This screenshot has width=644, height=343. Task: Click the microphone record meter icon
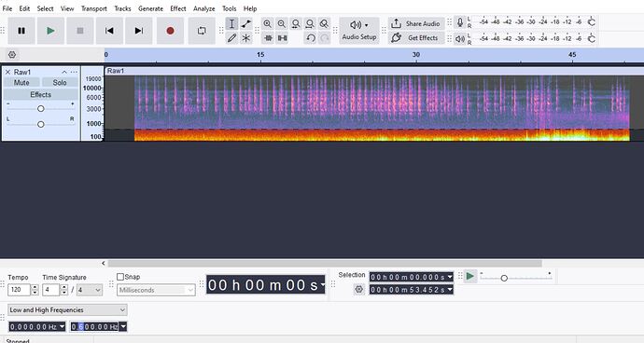click(460, 22)
